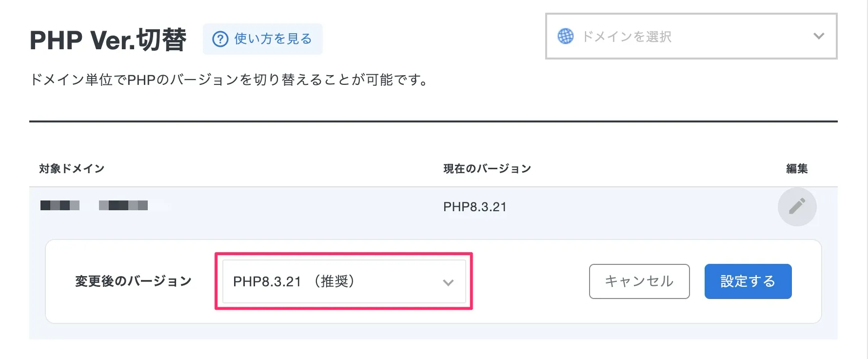This screenshot has height=359, width=868.
Task: Click the horizontal divider below the description
Action: (433, 121)
